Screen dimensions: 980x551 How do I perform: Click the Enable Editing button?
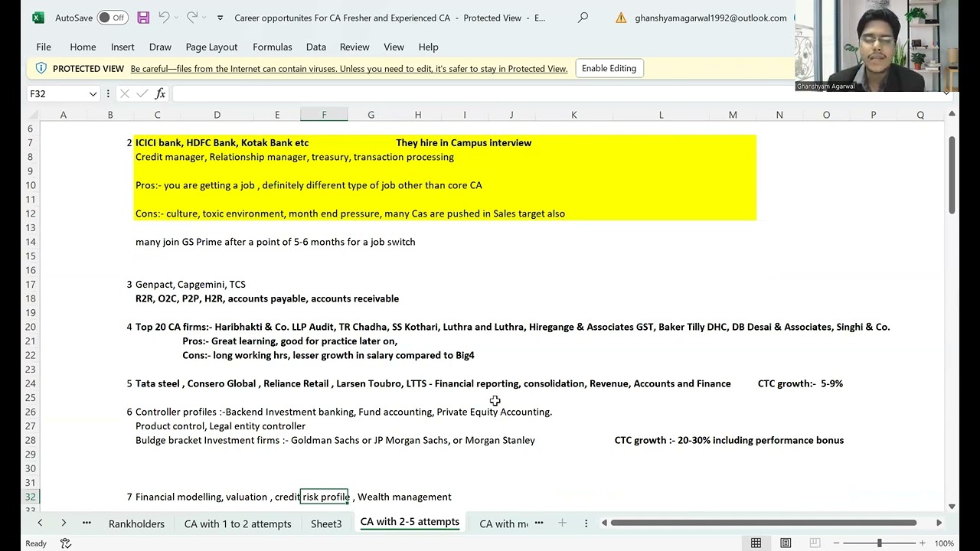pyautogui.click(x=609, y=68)
